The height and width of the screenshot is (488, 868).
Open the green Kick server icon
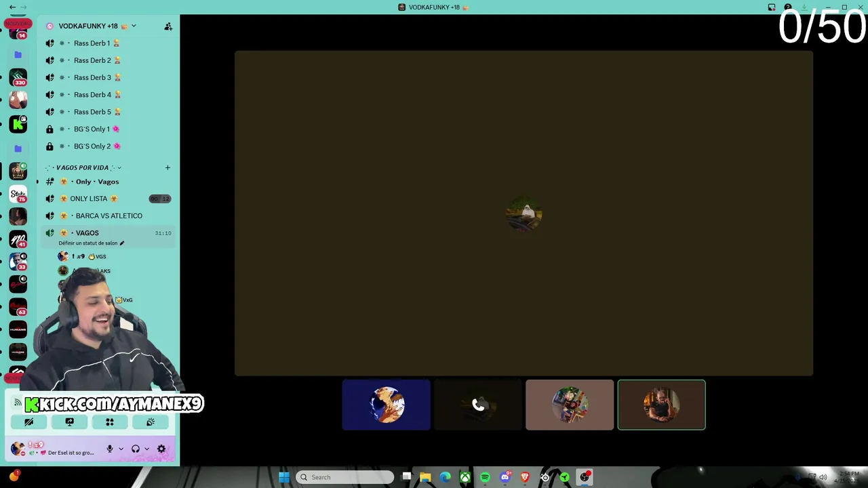[x=18, y=124]
